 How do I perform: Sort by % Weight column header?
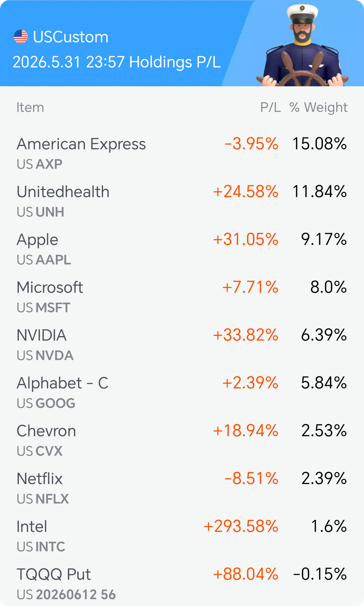point(319,108)
